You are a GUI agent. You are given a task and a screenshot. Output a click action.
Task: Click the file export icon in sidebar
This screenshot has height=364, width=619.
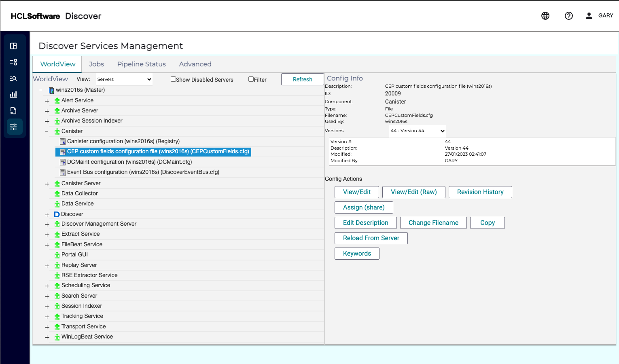point(13,111)
